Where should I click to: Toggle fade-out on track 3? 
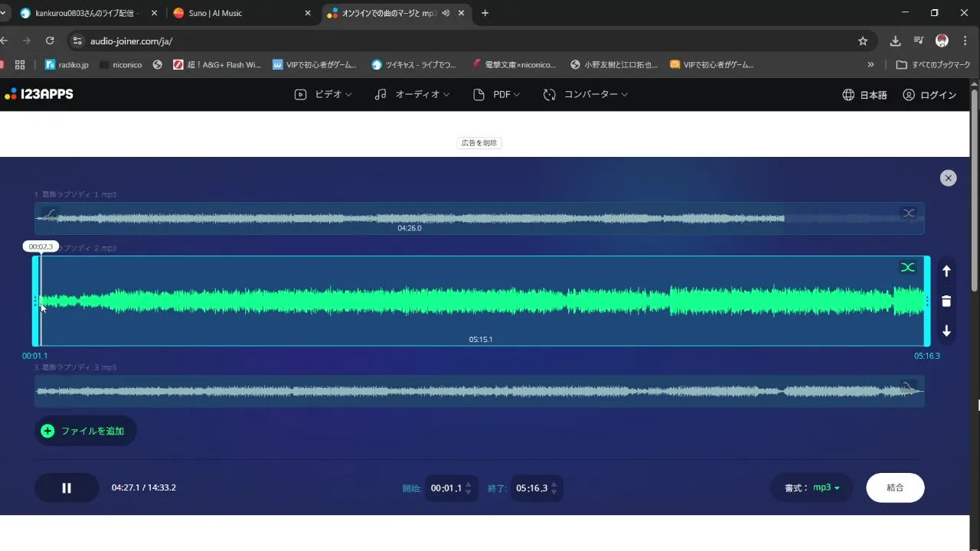pos(909,386)
